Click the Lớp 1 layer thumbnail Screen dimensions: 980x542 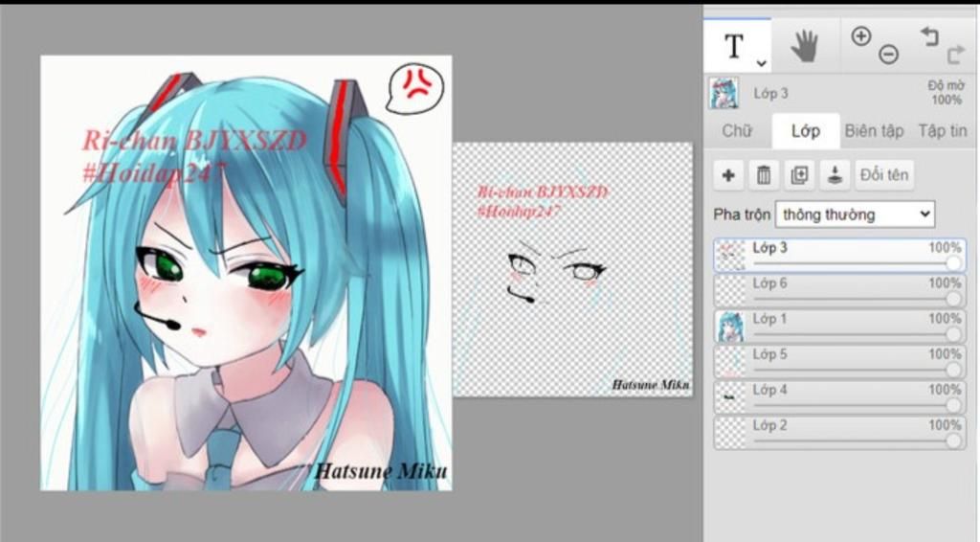point(730,327)
